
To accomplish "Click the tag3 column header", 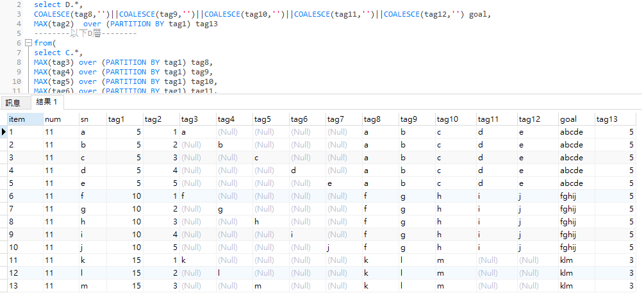I will click(197, 119).
